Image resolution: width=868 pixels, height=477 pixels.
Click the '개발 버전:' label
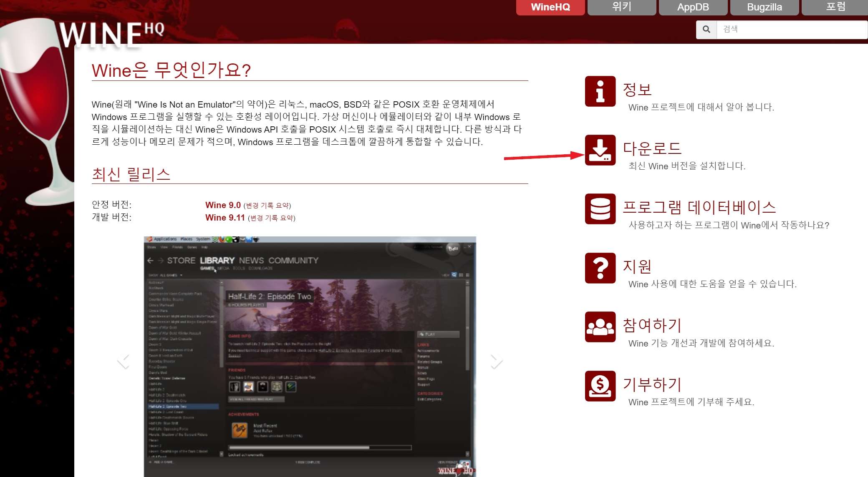point(111,217)
